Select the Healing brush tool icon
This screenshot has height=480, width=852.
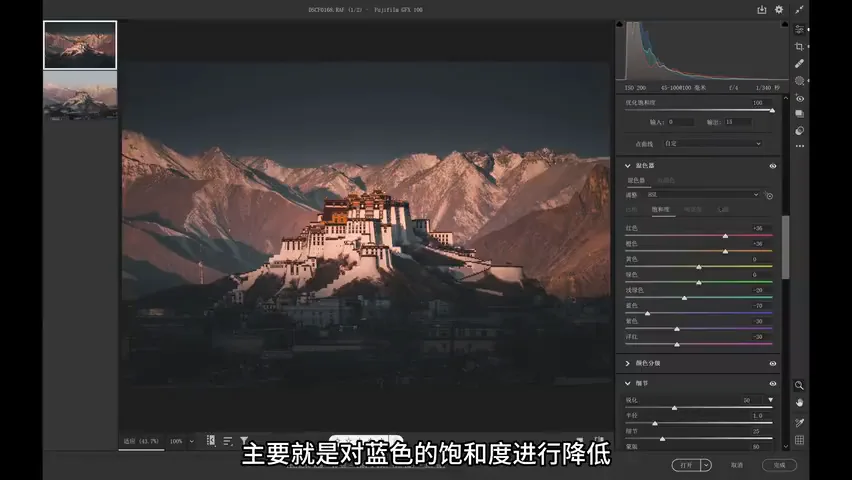799,64
